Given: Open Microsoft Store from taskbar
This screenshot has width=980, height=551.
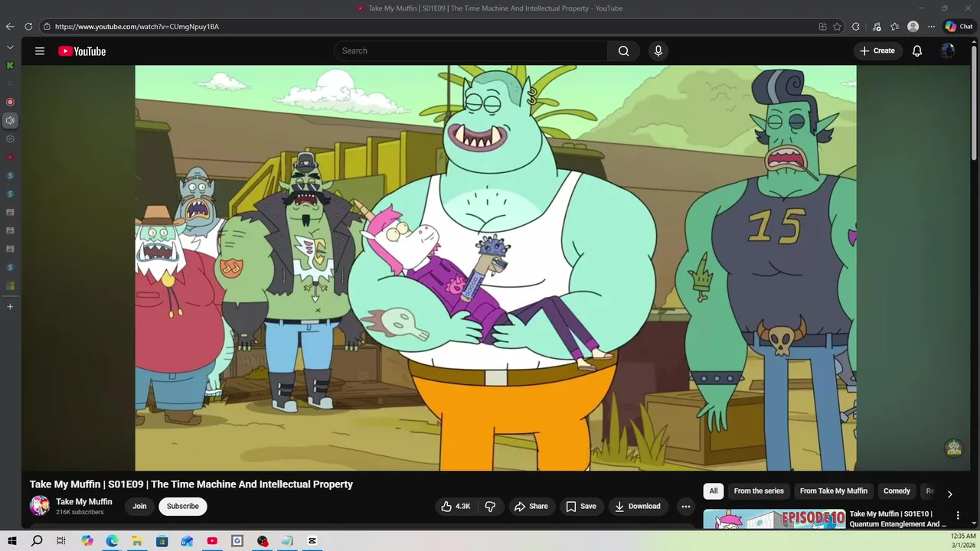Looking at the screenshot, I should (162, 541).
